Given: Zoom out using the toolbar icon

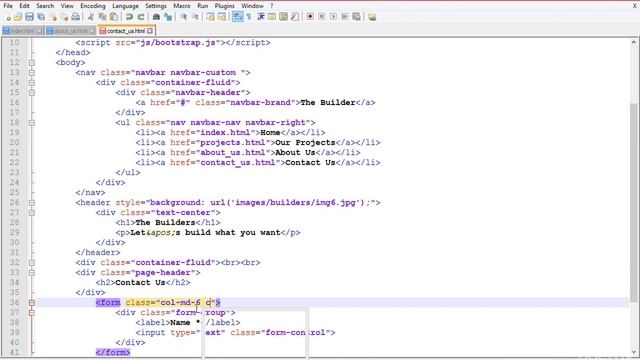Looking at the screenshot, I should (x=195, y=17).
